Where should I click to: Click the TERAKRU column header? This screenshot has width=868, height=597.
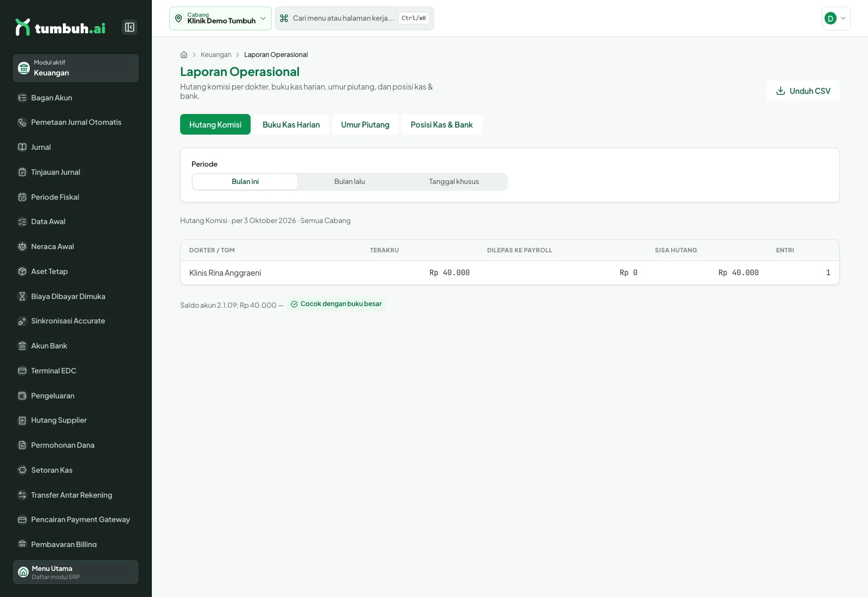click(x=384, y=250)
